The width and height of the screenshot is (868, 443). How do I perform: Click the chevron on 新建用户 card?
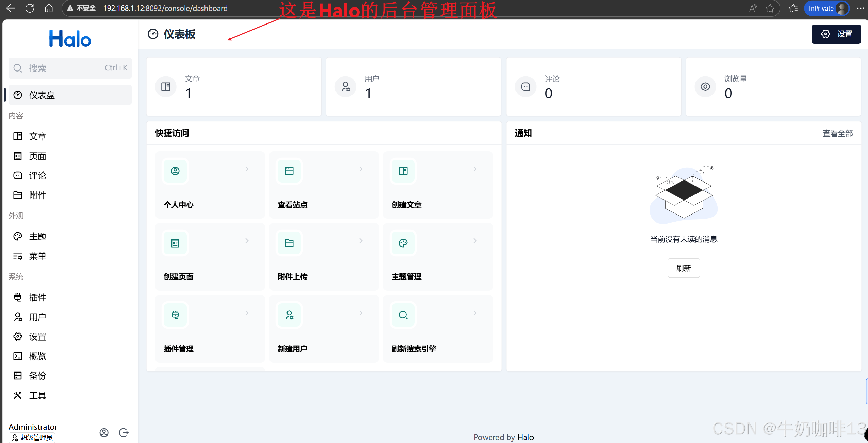[361, 313]
